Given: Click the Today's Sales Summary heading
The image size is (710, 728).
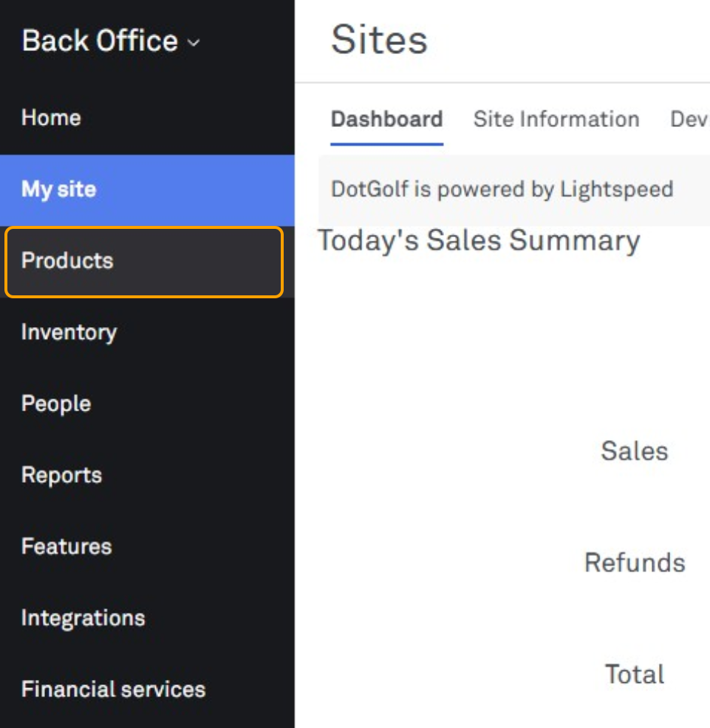Looking at the screenshot, I should point(479,241).
